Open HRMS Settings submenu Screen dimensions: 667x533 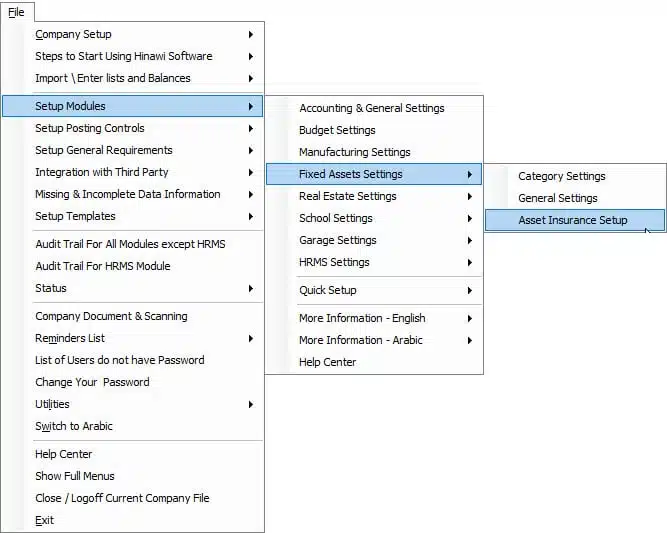coord(374,262)
